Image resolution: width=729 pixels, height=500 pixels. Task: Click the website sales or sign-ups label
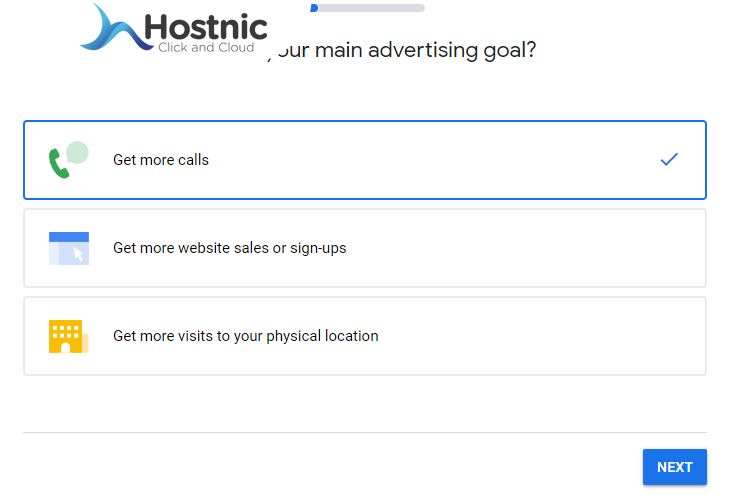tap(230, 248)
